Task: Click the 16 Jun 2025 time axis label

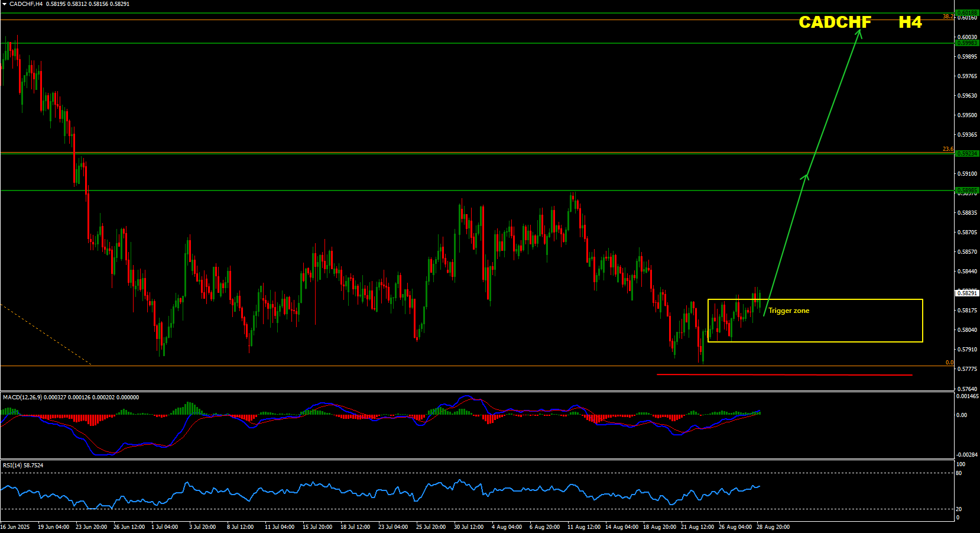Action: 15,526
